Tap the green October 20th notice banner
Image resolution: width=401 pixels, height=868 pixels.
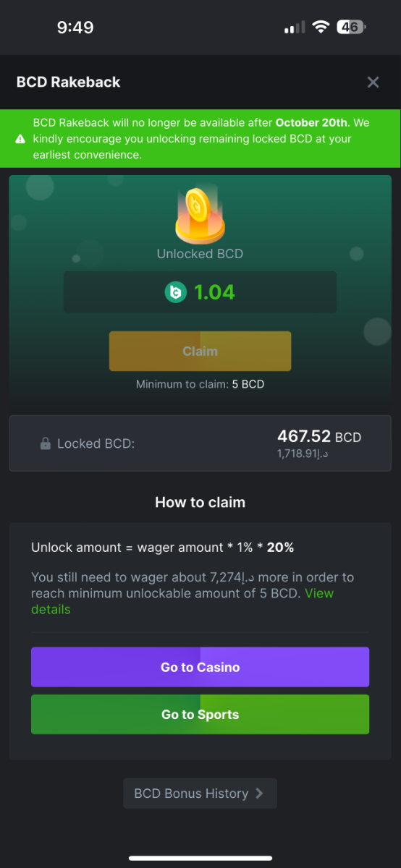click(200, 138)
